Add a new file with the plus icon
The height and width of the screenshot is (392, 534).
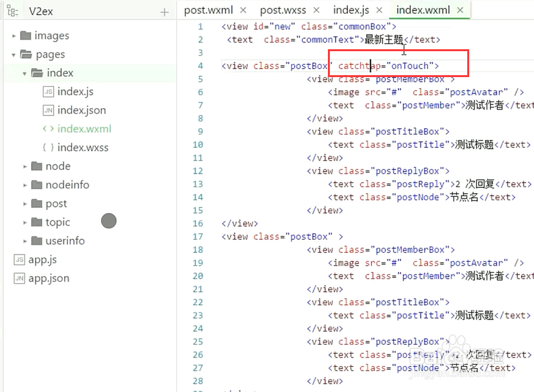pos(165,12)
